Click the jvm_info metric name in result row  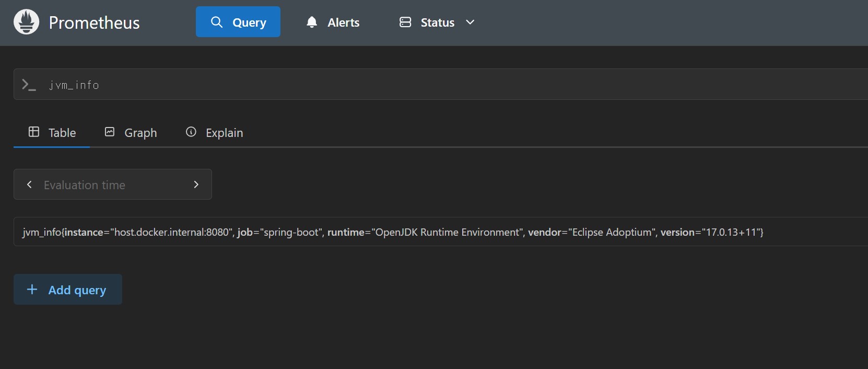[42, 232]
